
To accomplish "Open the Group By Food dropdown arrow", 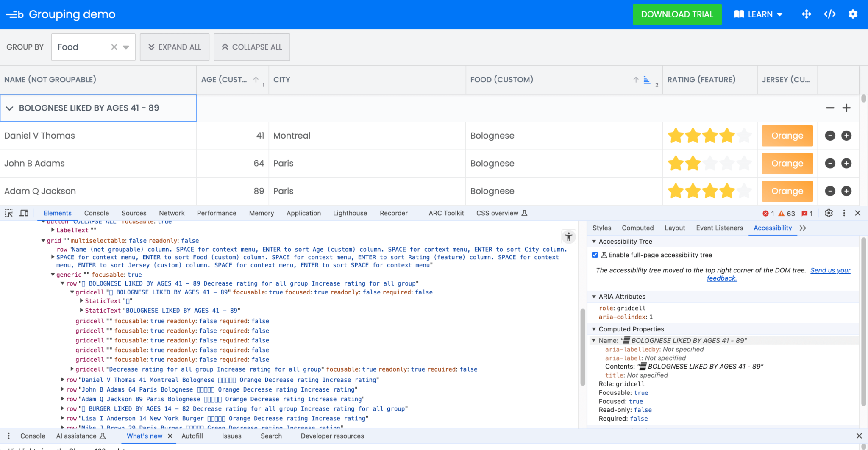I will pyautogui.click(x=126, y=47).
